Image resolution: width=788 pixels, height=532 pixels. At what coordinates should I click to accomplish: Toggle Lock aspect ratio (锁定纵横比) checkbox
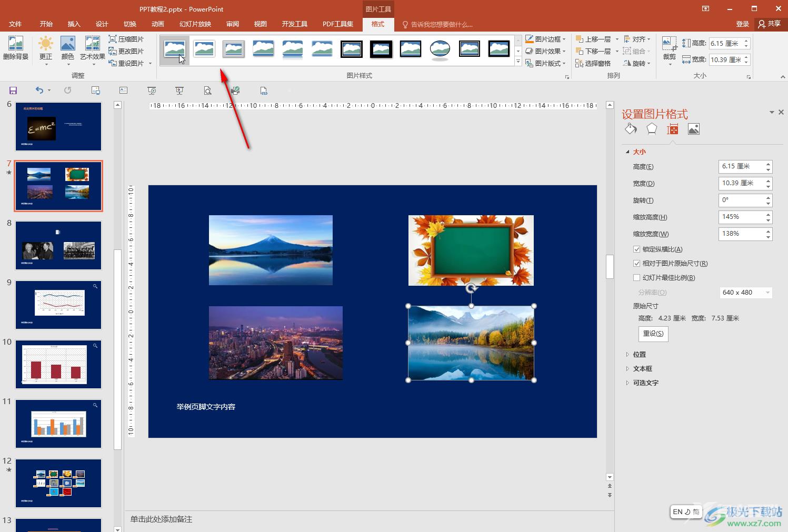tap(637, 249)
